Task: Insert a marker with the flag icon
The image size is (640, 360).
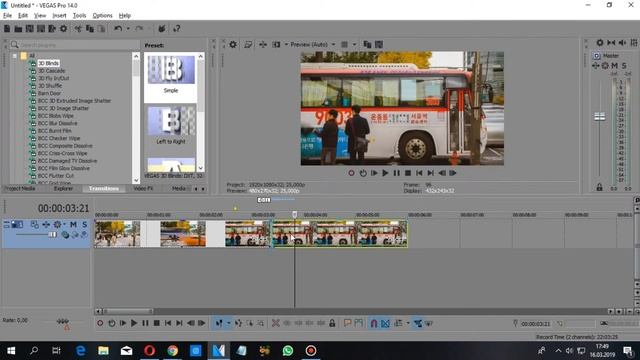Action: tap(347, 323)
